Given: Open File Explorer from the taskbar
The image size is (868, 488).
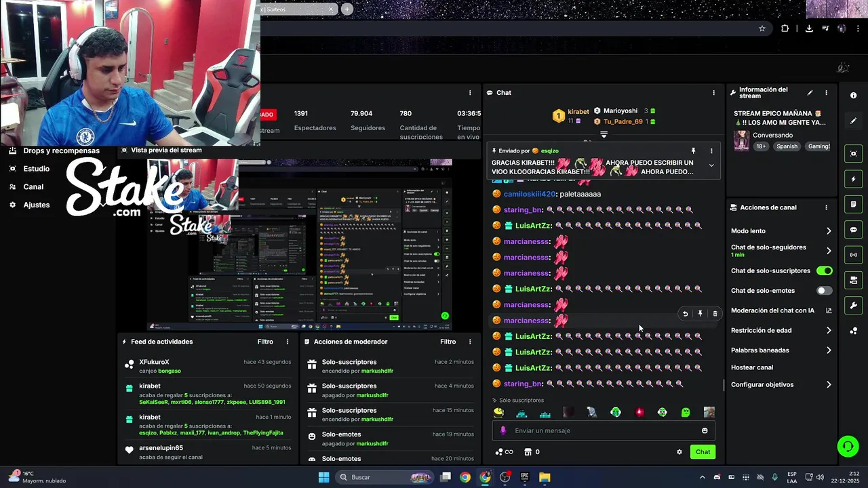Looking at the screenshot, I should pos(545,477).
